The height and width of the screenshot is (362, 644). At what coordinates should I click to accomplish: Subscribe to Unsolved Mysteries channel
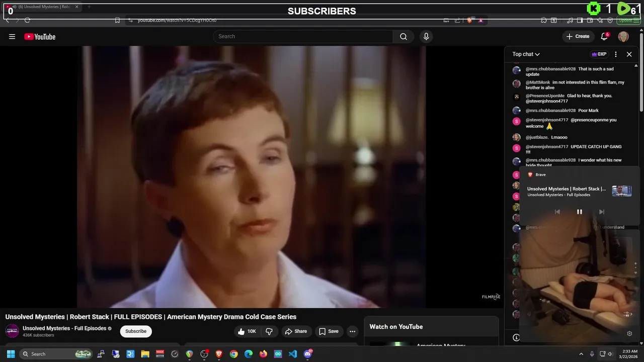click(x=136, y=331)
